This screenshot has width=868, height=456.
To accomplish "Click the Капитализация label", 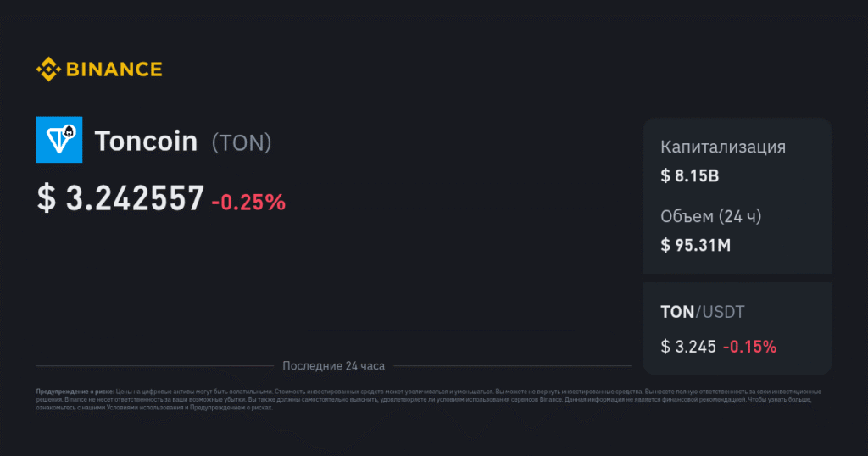I will click(723, 147).
